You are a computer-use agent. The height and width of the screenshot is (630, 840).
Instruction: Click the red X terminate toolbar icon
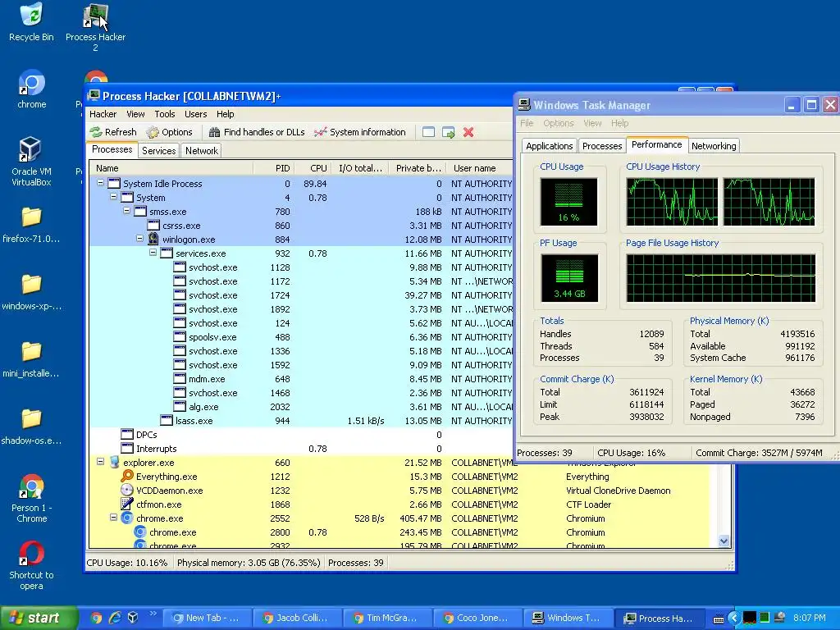coord(468,132)
